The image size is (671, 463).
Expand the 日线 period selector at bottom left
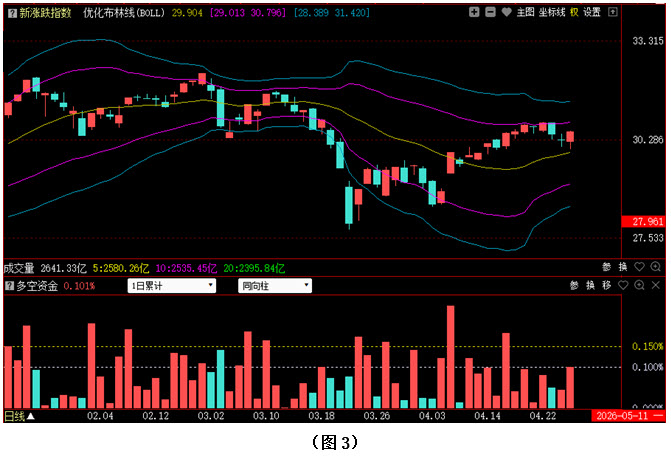point(19,415)
